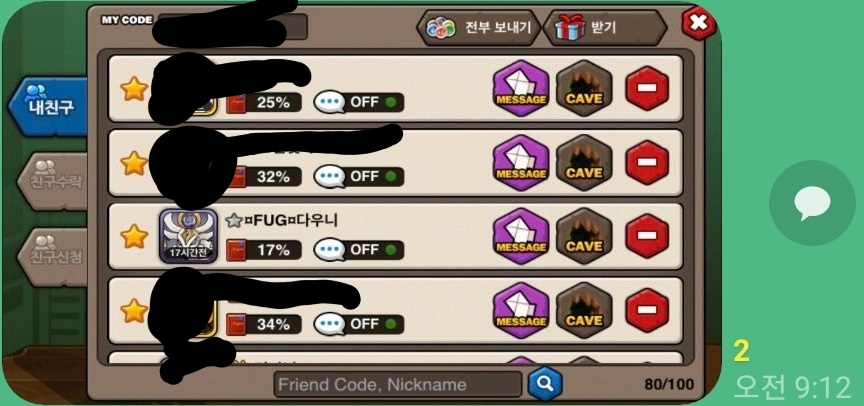Click the blue search magnifier icon
The width and height of the screenshot is (864, 406).
545,383
